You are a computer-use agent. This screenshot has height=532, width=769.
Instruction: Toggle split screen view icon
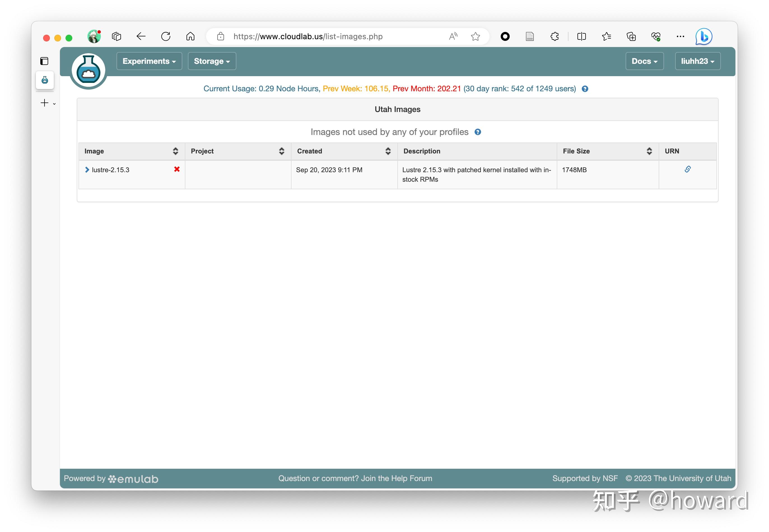click(x=581, y=36)
